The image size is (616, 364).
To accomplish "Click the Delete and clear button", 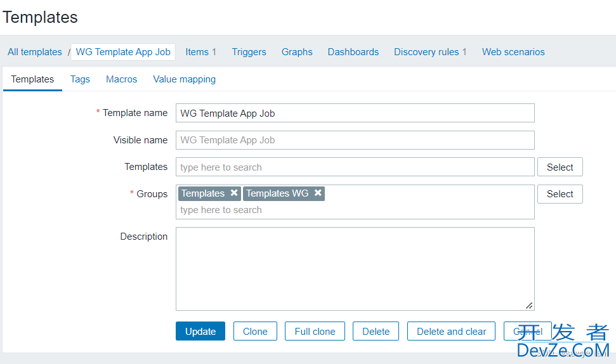I will point(451,331).
